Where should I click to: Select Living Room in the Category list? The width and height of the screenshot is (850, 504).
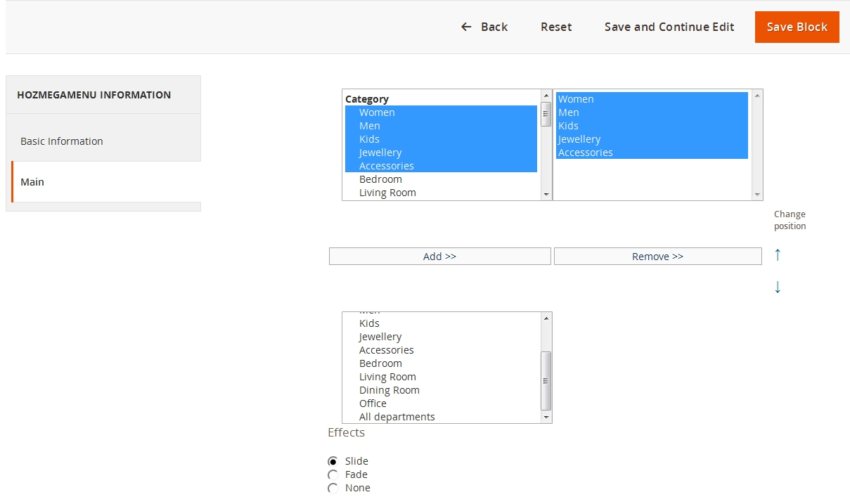(x=387, y=192)
